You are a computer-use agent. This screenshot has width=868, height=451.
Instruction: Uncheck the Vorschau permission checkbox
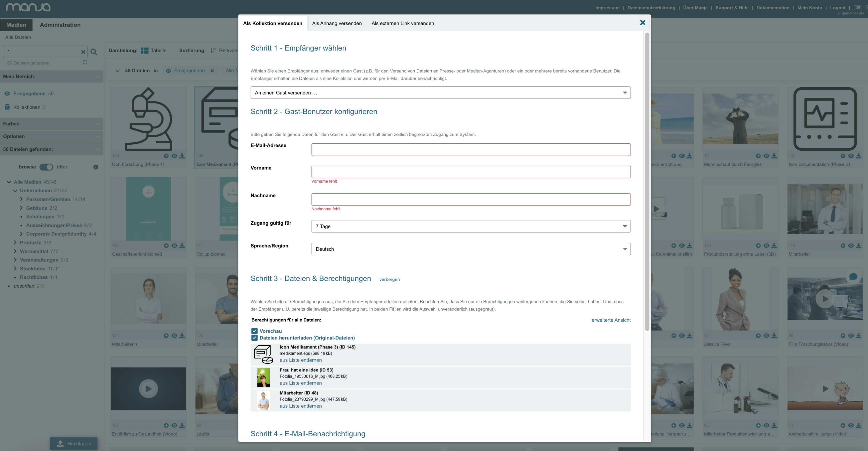254,331
